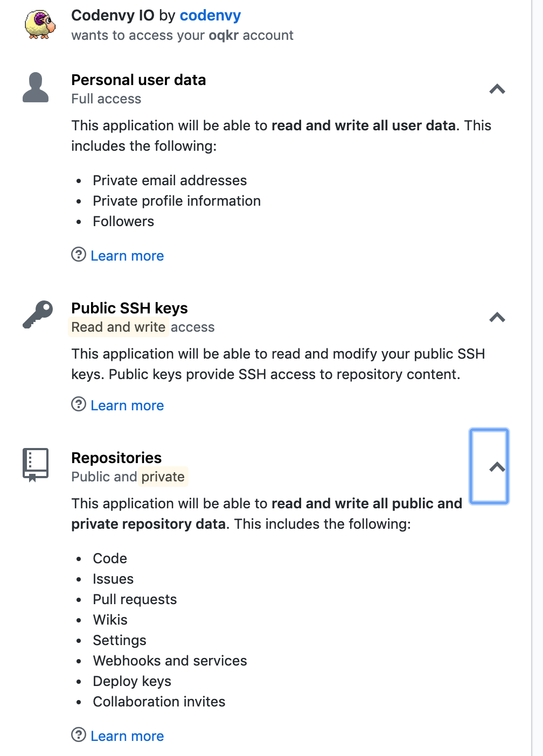Click question mark icon under Followers list
543x756 pixels.
tap(79, 254)
